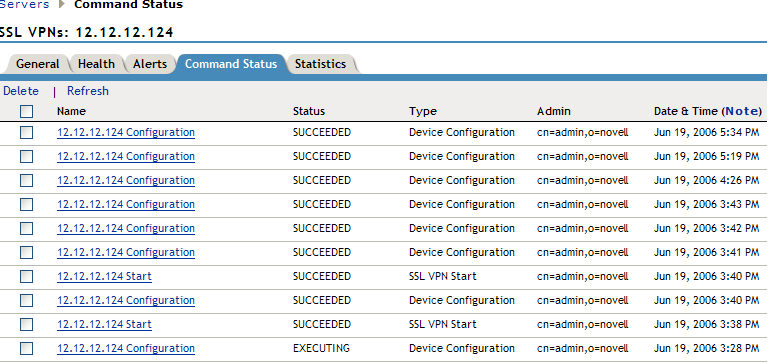The height and width of the screenshot is (362, 768).
Task: Click the date Jun 19, 2006 5:34 PM
Action: click(x=706, y=132)
